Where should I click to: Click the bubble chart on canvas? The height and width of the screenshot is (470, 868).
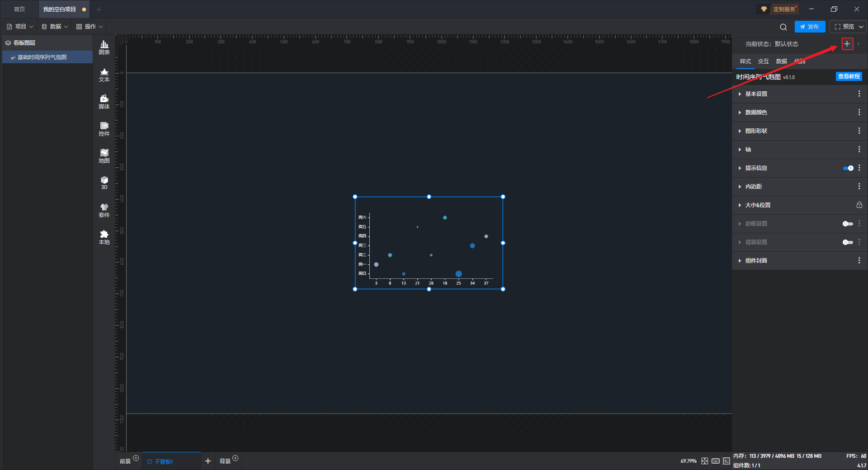coord(429,243)
